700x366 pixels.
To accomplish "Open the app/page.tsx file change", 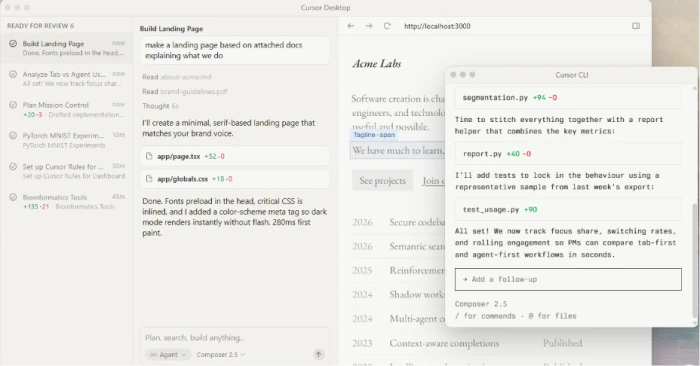I will pos(235,156).
